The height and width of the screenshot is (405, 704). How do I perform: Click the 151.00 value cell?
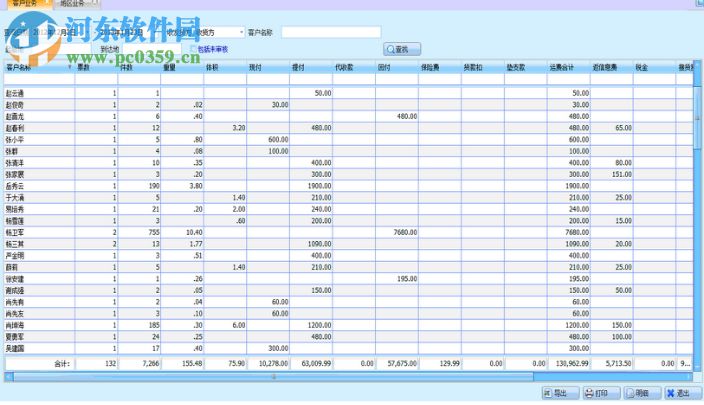612,174
